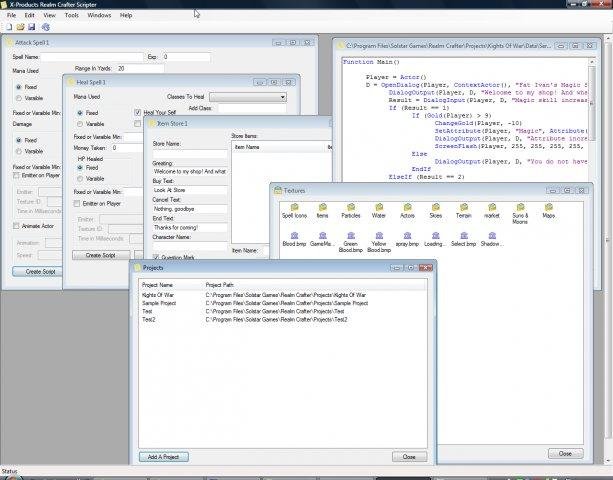Select the Sample Project row
Screen dimensions: 613x480
coord(282,303)
